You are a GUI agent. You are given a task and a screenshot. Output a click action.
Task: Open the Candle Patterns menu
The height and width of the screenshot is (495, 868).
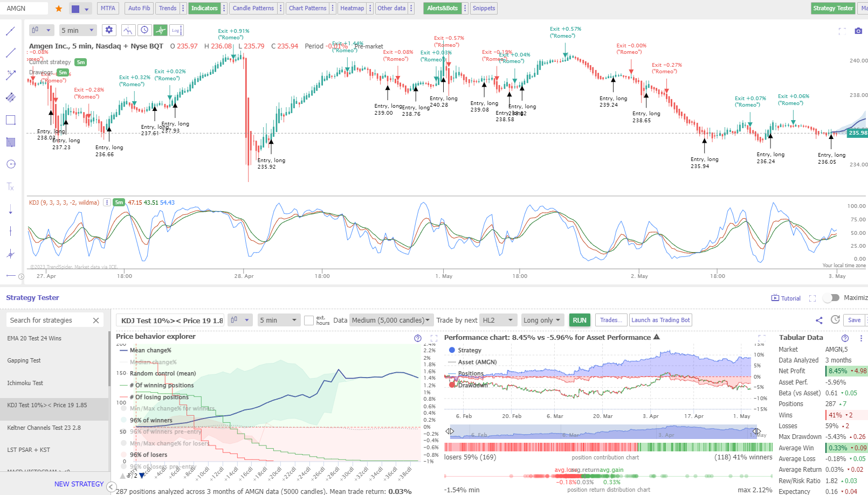click(253, 8)
